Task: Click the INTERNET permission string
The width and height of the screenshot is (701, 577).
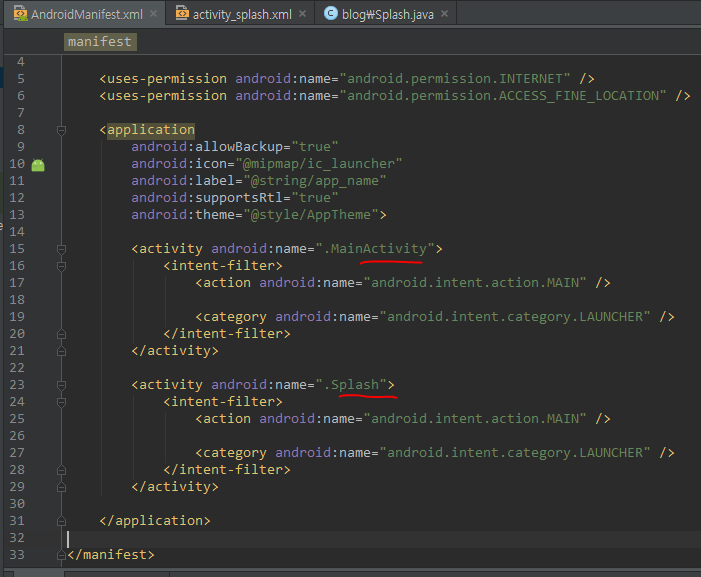Action: [x=455, y=79]
